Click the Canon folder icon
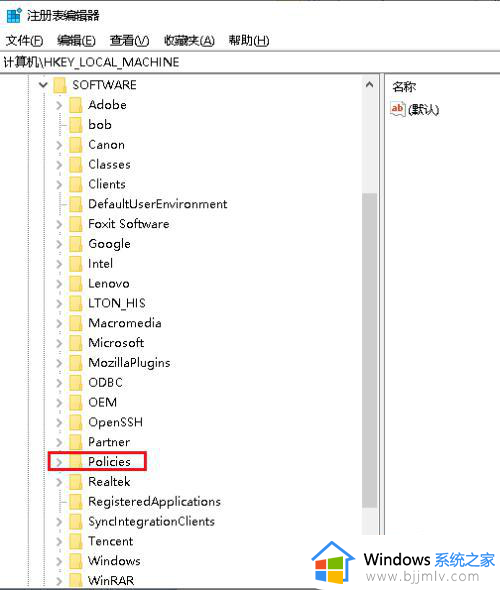The width and height of the screenshot is (500, 590). click(76, 145)
